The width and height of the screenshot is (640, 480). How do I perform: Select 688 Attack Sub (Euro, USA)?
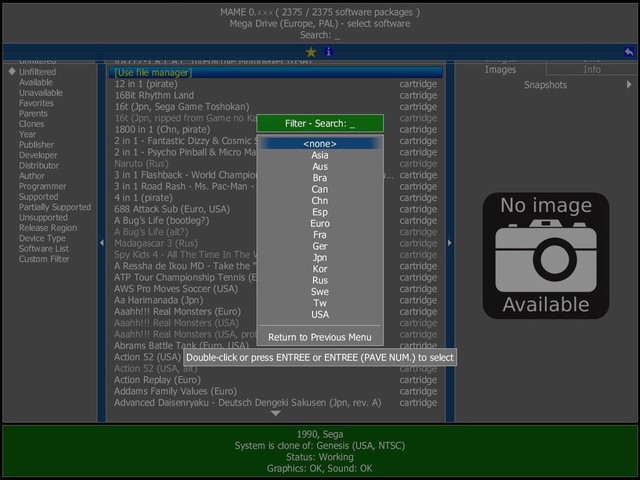coord(276,209)
